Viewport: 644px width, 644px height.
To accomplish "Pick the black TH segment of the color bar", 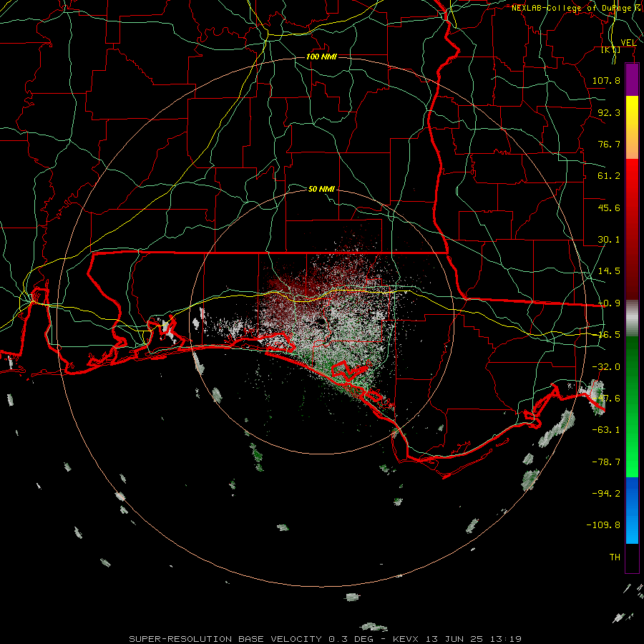I will (x=632, y=557).
